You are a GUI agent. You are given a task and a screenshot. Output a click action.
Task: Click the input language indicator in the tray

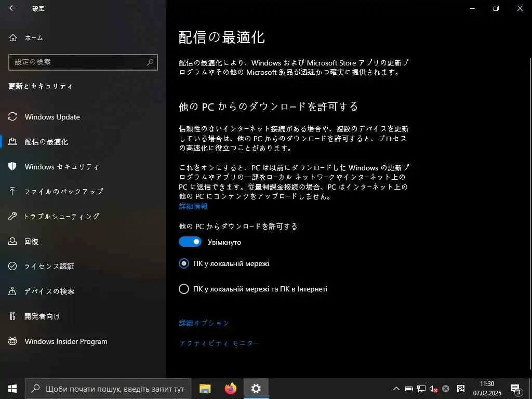pos(461,389)
